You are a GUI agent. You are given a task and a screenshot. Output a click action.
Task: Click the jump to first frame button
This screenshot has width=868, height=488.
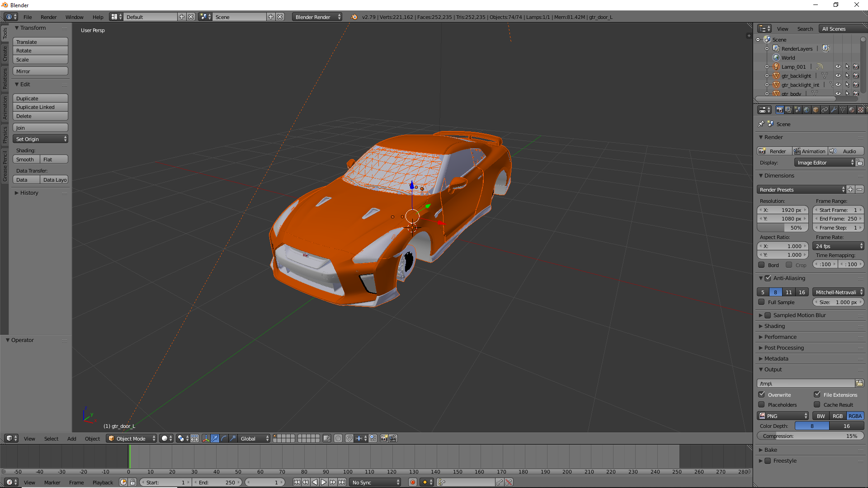(297, 482)
